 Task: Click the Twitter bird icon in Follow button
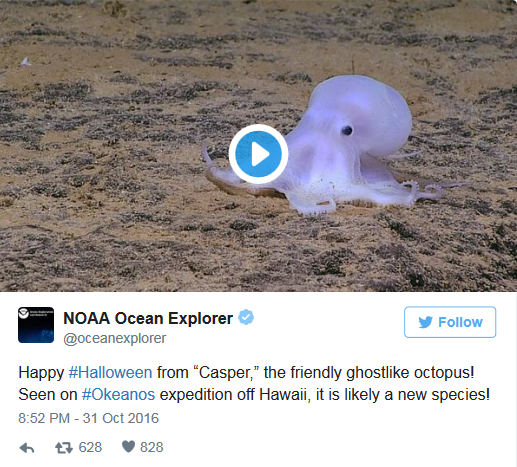pyautogui.click(x=425, y=322)
